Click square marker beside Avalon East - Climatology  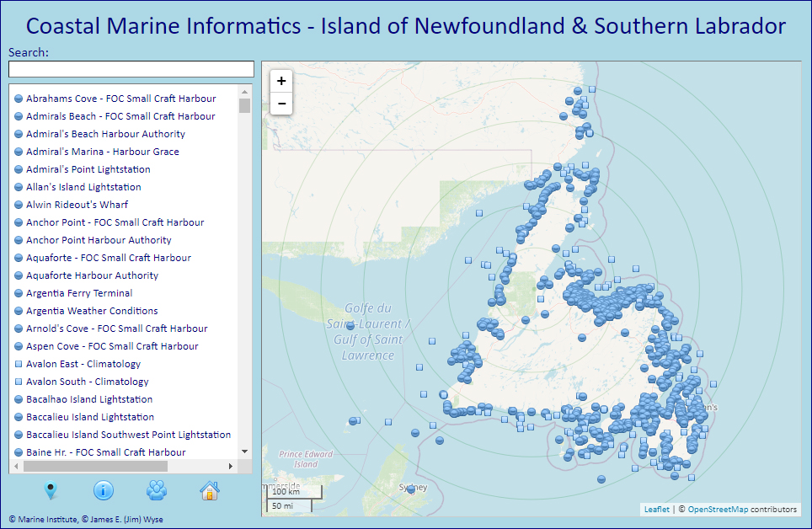pos(19,364)
